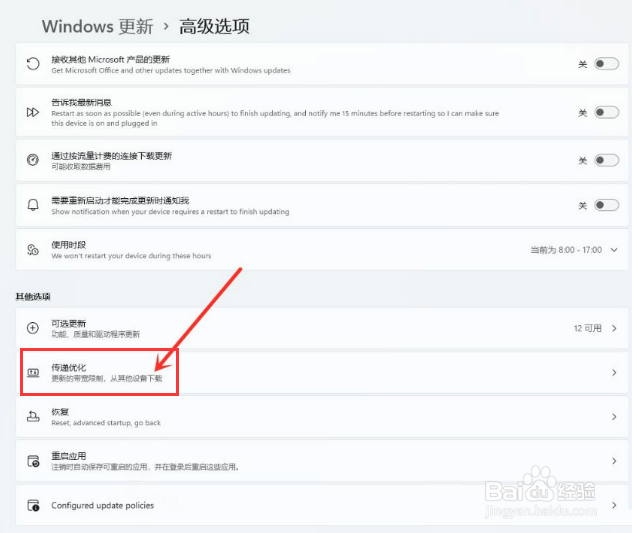Click the 使用时段 row title
Viewport: 632px width, 533px height.
(69, 245)
